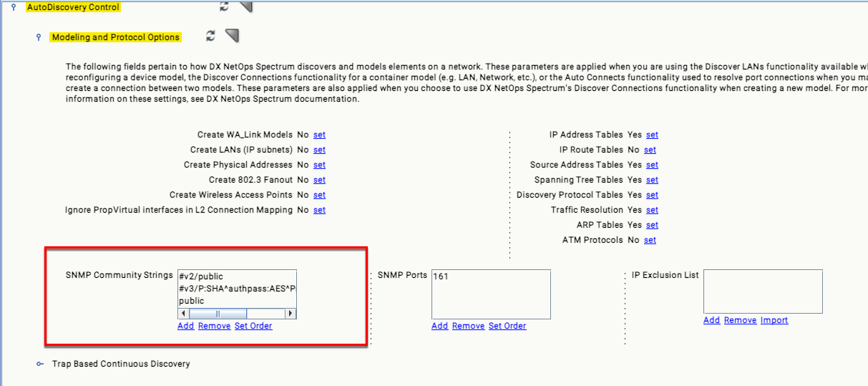Click the Trap Based Continuous Discovery label
Viewport: 868px width, 386px height.
[121, 364]
